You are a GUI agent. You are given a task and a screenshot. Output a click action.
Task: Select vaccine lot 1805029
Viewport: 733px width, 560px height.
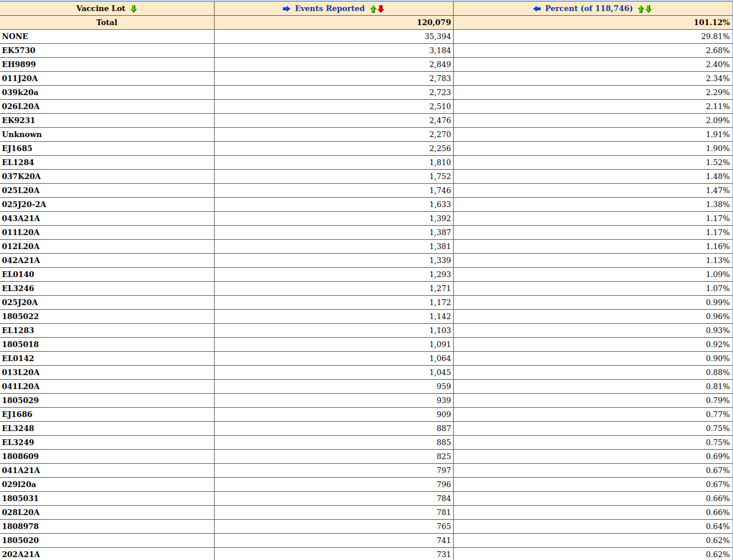(20, 400)
